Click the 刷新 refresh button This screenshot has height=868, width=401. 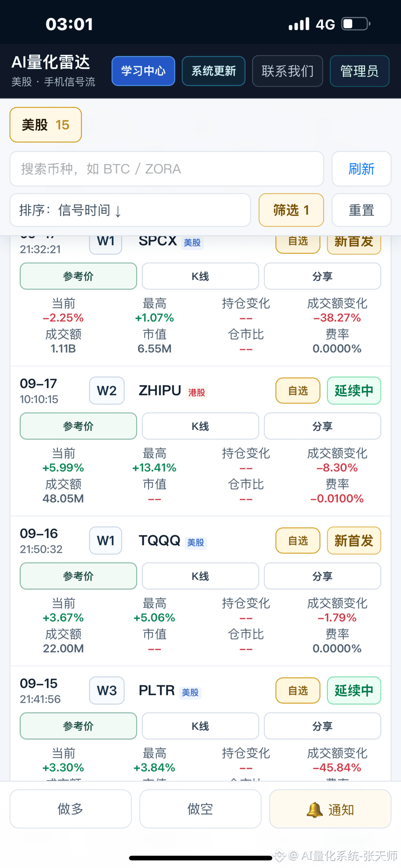(361, 169)
